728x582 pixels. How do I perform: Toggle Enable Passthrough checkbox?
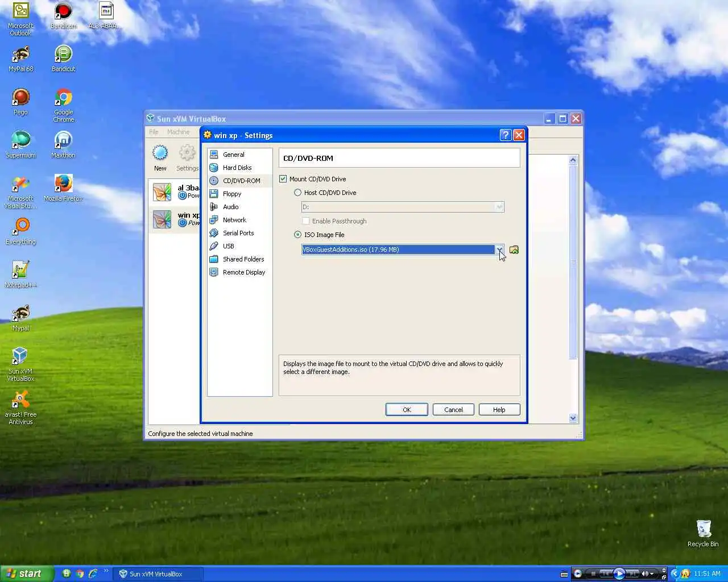point(305,221)
